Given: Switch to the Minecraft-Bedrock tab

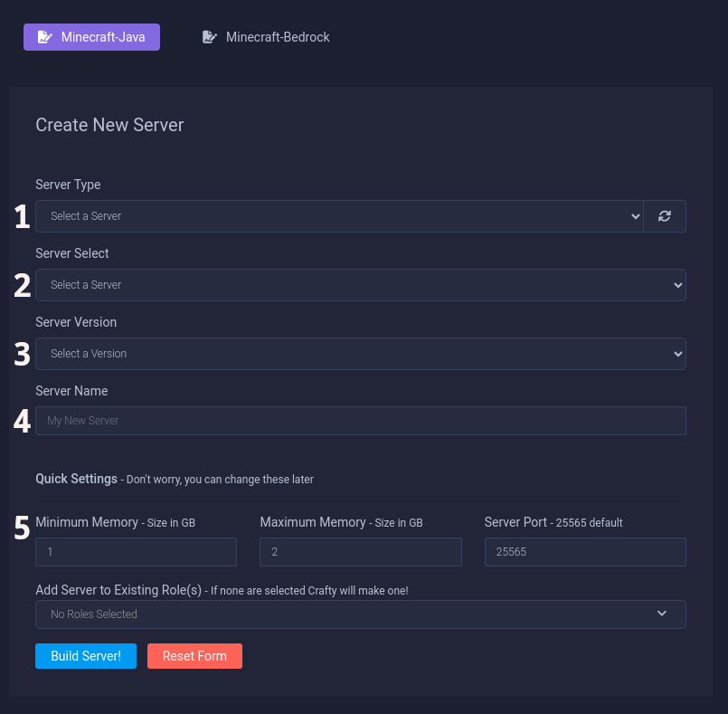Looking at the screenshot, I should 266,37.
